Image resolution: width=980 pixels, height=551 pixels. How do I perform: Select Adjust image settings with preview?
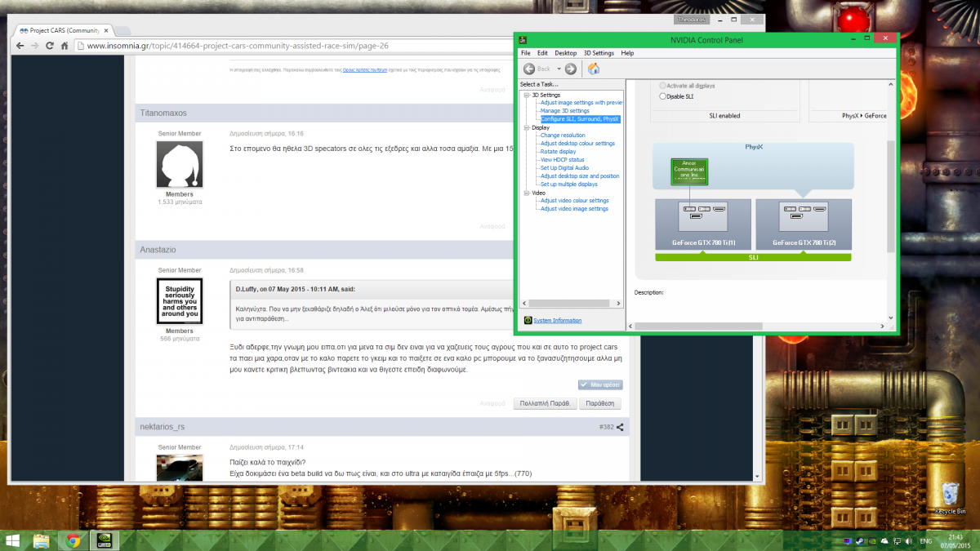[x=581, y=103]
